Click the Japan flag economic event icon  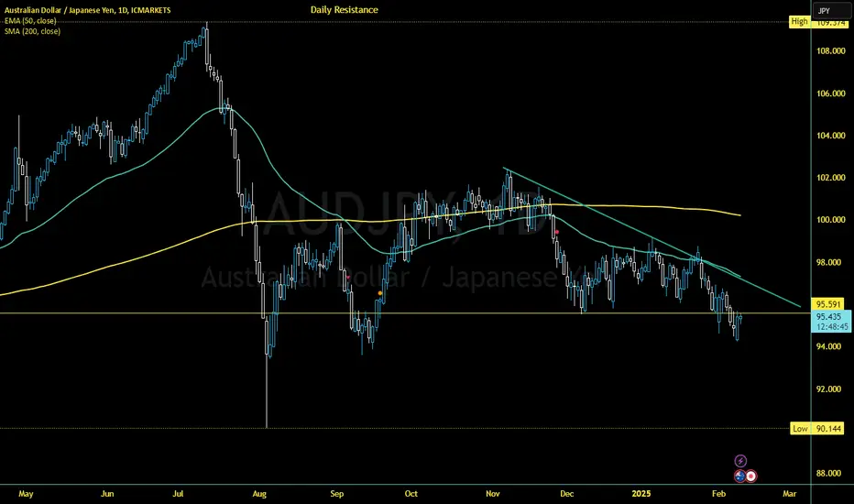click(751, 477)
